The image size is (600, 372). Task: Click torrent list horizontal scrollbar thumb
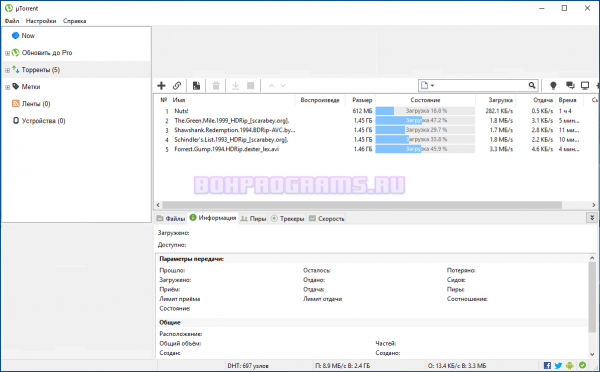coord(362,205)
